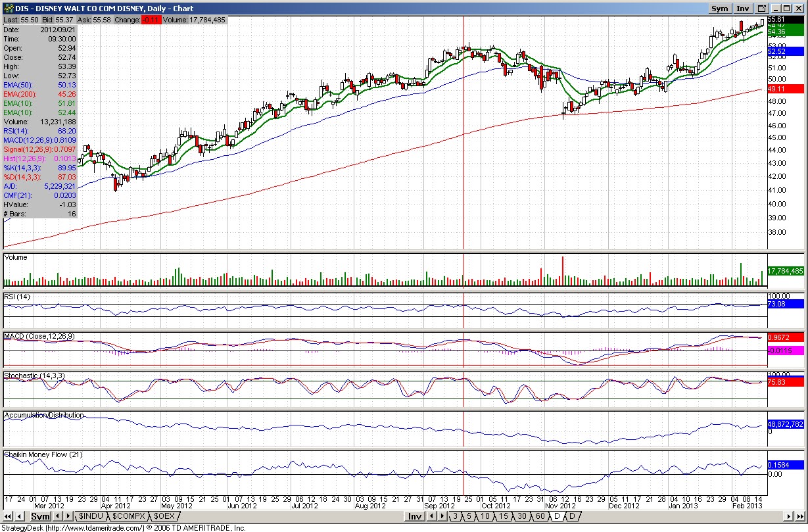This screenshot has height=532, width=808.
Task: Click the Change -0.11 value in header
Action: [x=153, y=20]
